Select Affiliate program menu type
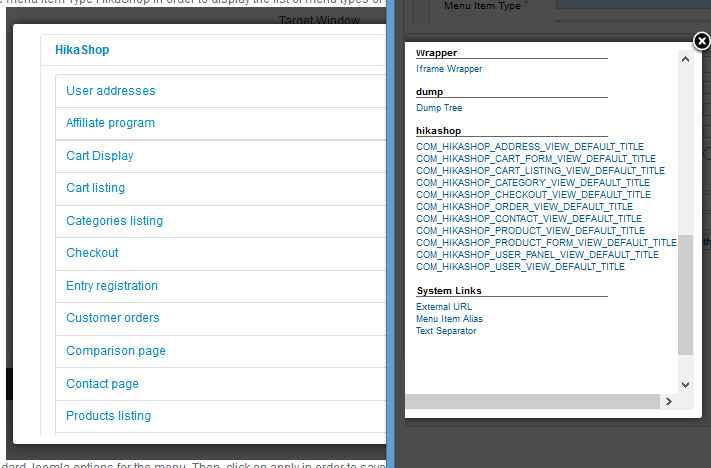This screenshot has height=468, width=711. click(x=110, y=123)
